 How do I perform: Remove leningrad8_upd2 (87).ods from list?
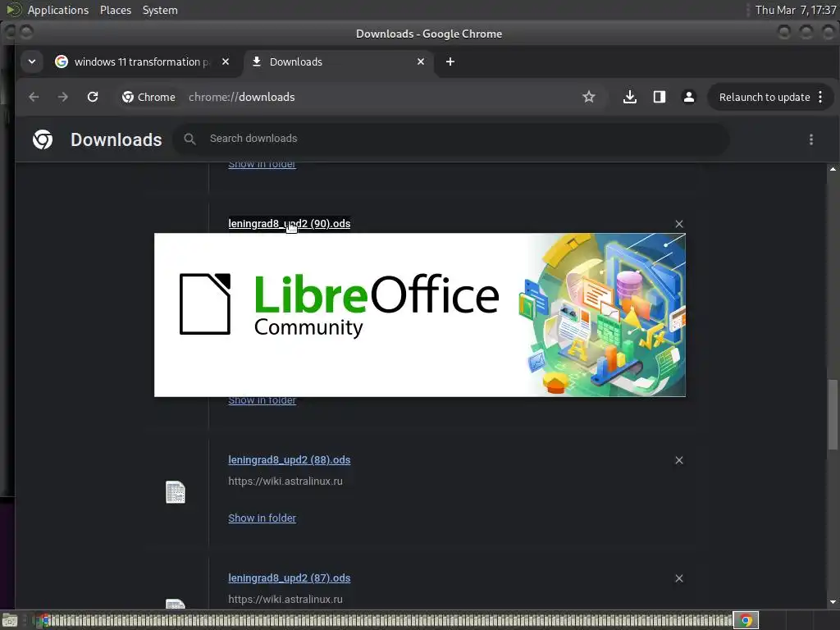tap(679, 578)
